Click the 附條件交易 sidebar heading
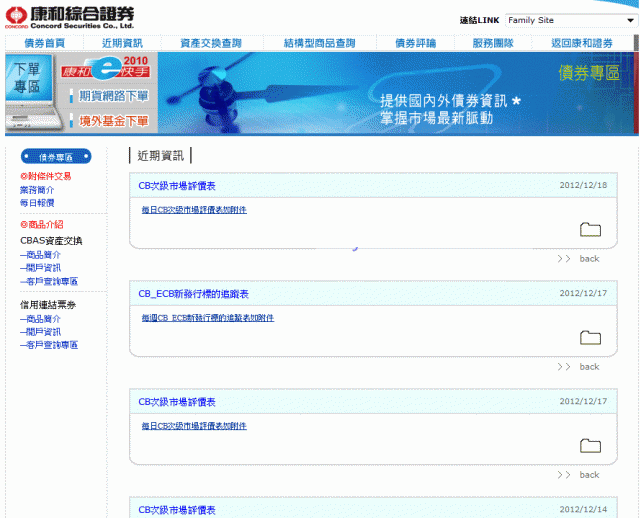640x518 pixels. [x=45, y=176]
